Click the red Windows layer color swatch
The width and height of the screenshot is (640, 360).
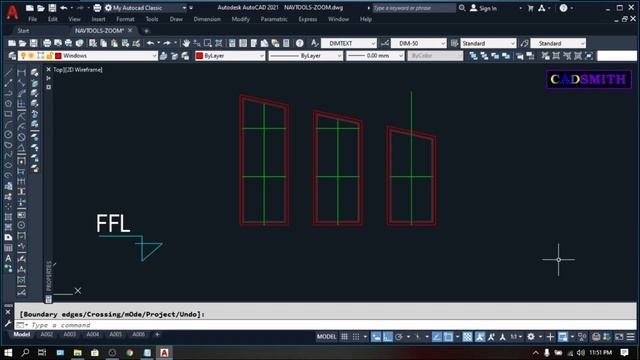[58, 56]
